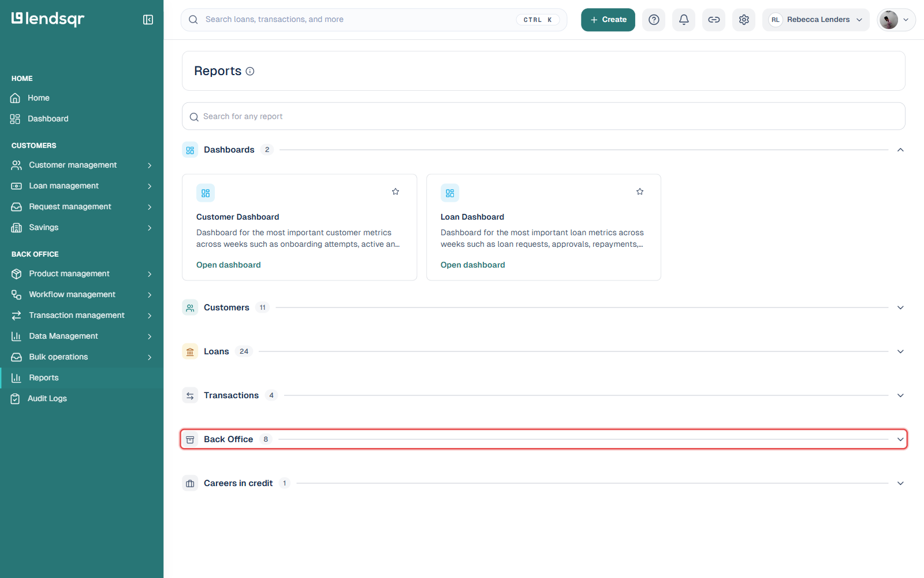Click the link chain icon in header

click(714, 20)
